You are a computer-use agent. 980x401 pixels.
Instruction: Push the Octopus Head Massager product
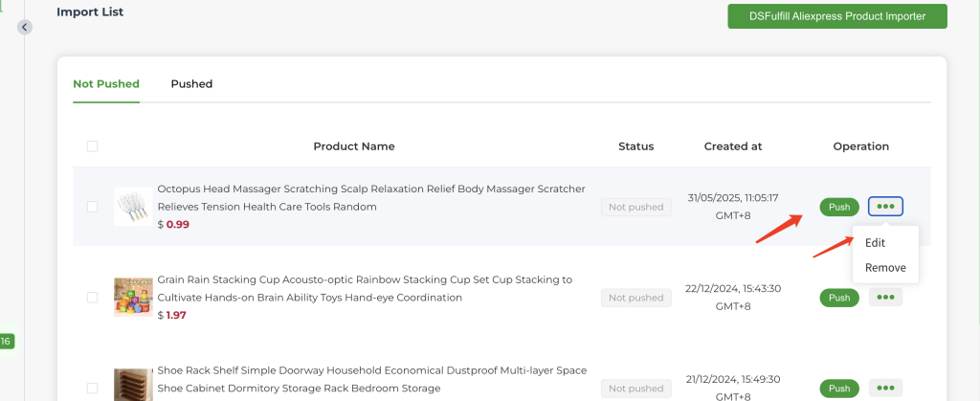click(839, 207)
